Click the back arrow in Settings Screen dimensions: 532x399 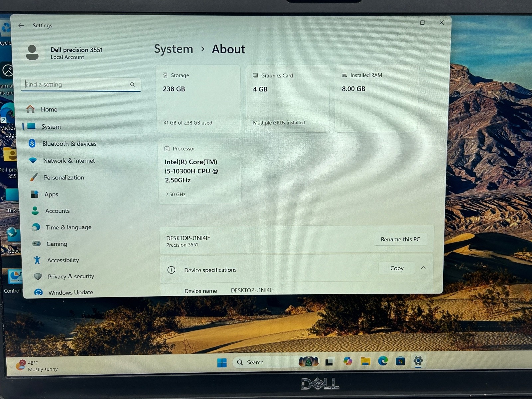[x=21, y=25]
